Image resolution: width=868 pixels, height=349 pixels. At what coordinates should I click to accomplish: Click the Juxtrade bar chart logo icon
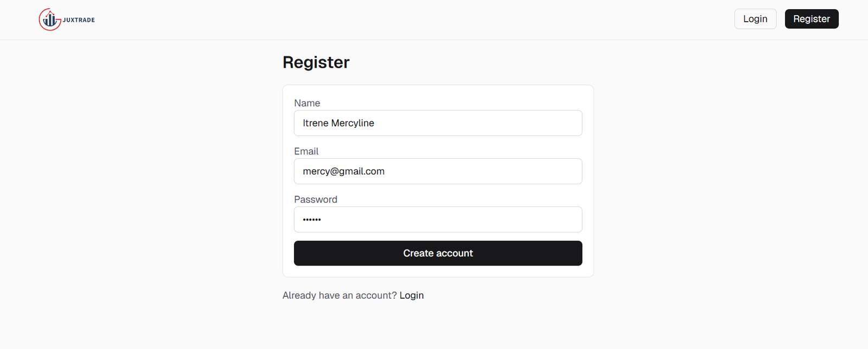coord(50,21)
